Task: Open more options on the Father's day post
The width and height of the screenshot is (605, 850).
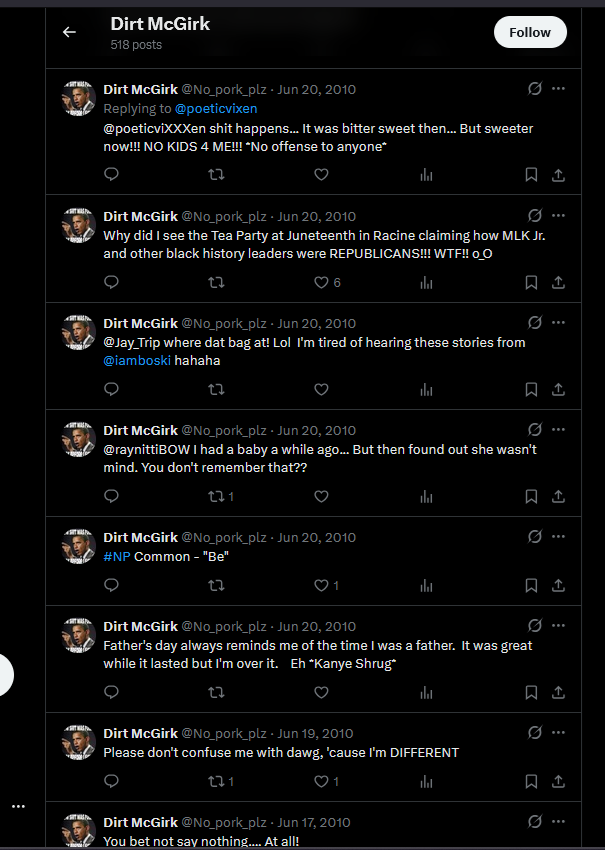Action: coord(558,626)
